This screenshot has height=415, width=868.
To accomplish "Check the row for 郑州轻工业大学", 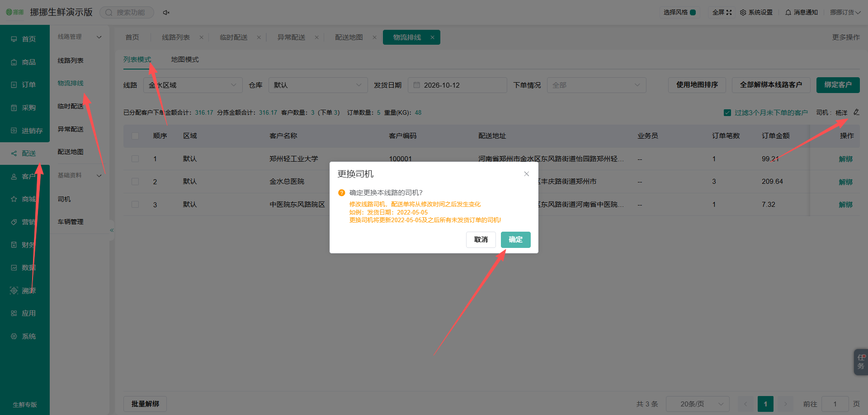I will coord(135,159).
